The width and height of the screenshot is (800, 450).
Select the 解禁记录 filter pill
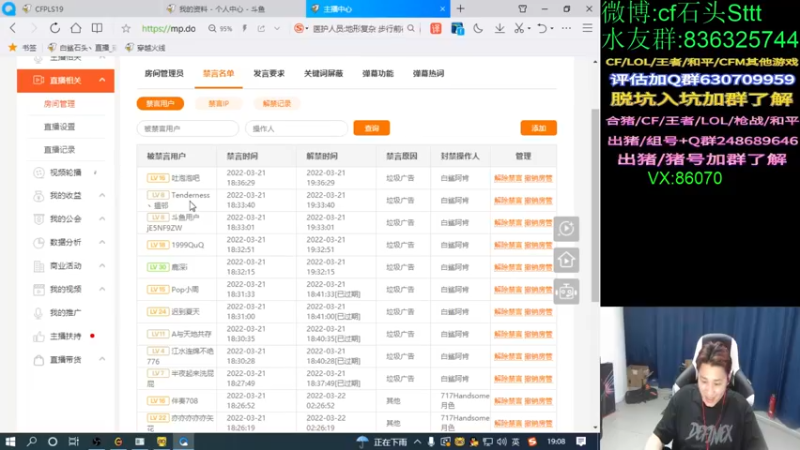click(277, 104)
